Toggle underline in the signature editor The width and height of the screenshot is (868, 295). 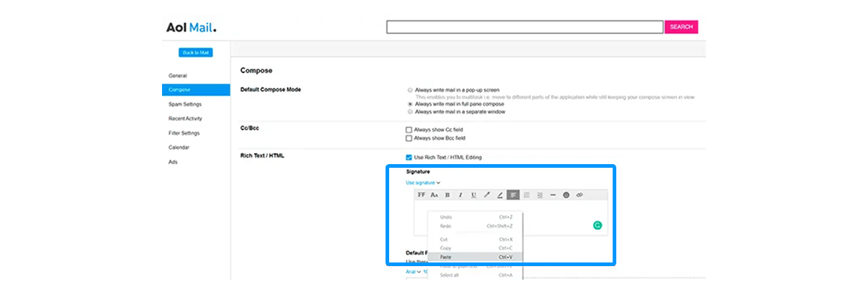[x=474, y=195]
